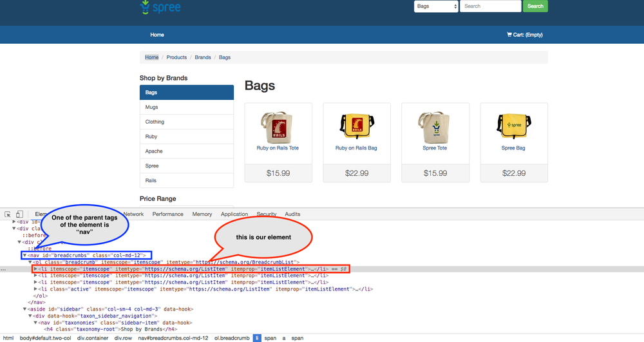This screenshot has width=644, height=342.
Task: Select Ruby in the brands sidebar
Action: [x=187, y=137]
